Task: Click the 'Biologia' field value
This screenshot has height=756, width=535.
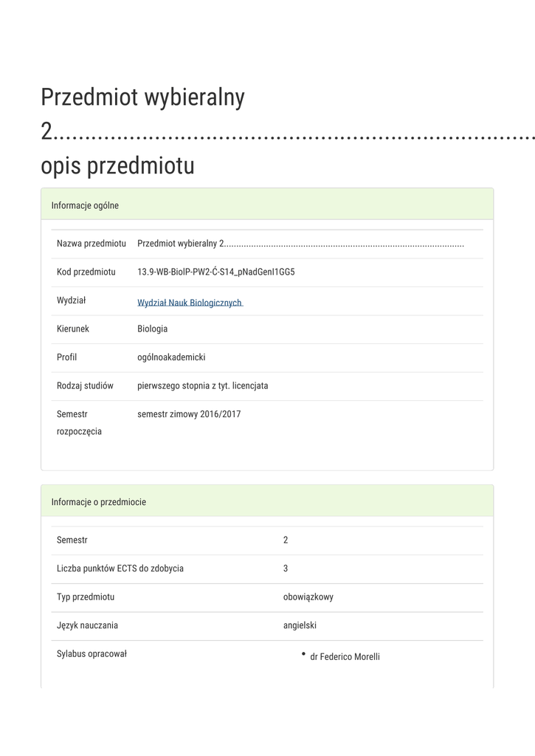Action: pyautogui.click(x=152, y=329)
